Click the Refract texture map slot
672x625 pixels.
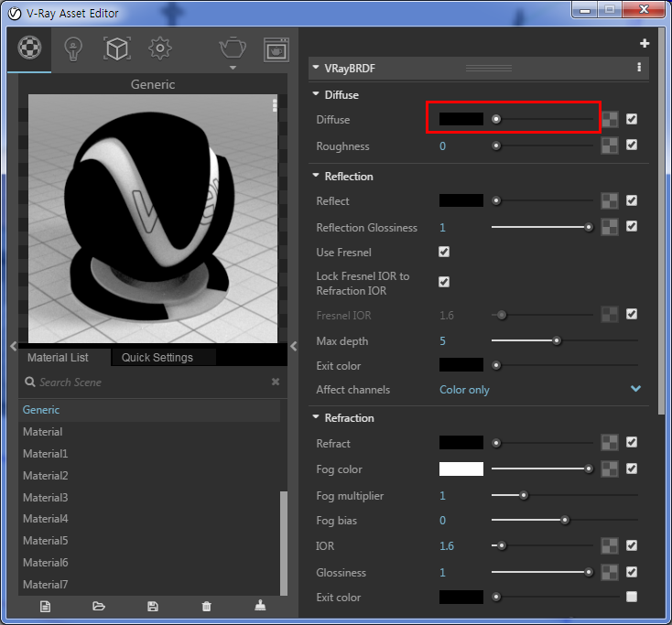click(610, 443)
